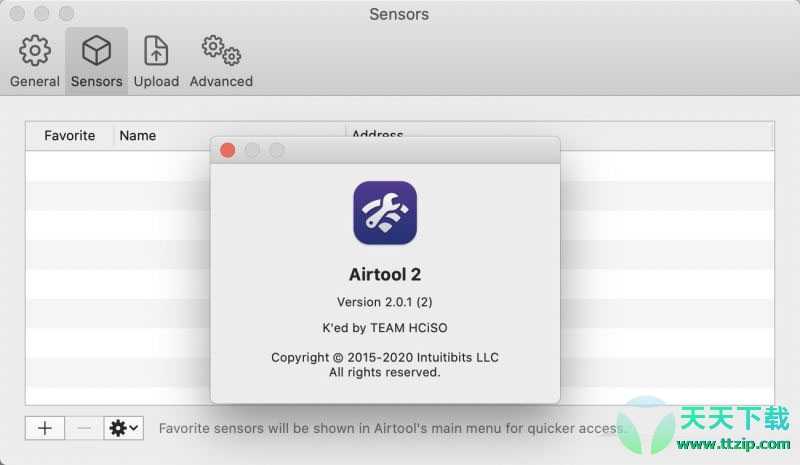800x465 pixels.
Task: Click the plus button to add sensor
Action: [x=45, y=428]
